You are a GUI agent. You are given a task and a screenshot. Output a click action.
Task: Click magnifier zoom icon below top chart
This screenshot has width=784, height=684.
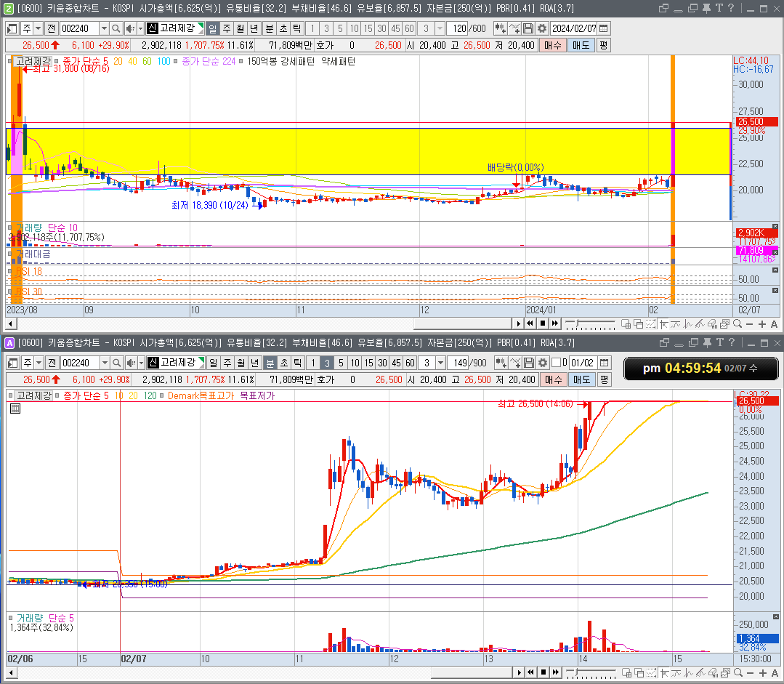click(737, 323)
